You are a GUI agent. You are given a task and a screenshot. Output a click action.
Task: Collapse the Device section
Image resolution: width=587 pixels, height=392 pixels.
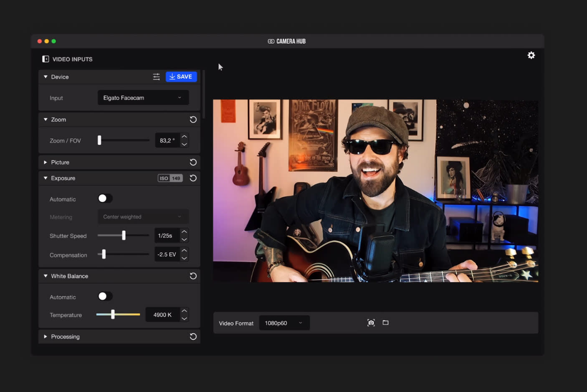(46, 77)
